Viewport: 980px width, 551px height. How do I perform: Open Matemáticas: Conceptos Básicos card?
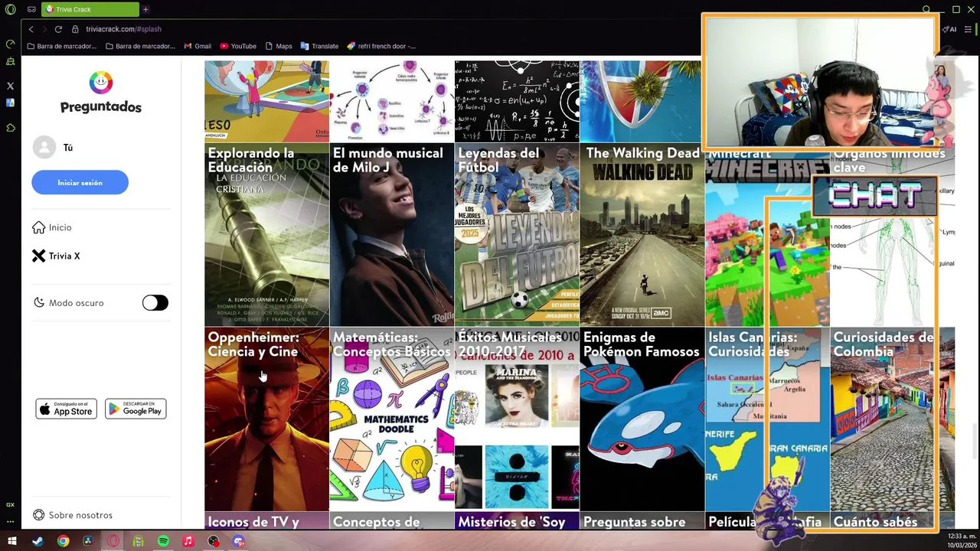[392, 419]
